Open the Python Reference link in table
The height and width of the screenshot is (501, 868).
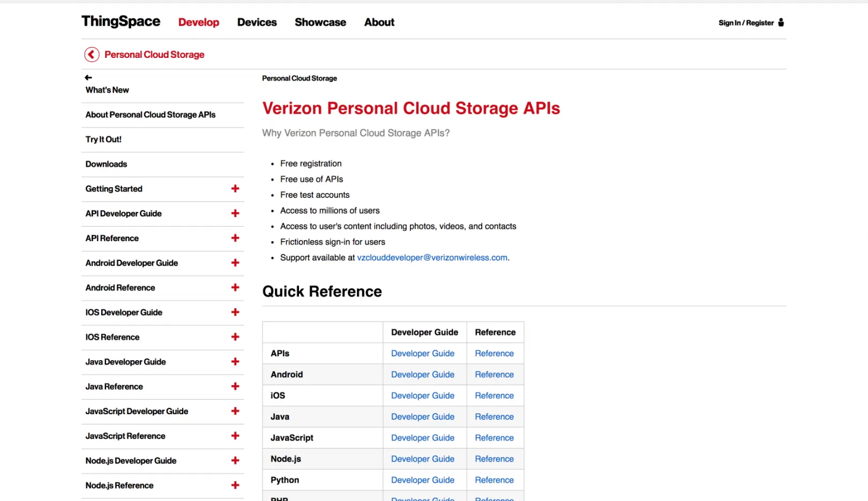tap(494, 480)
